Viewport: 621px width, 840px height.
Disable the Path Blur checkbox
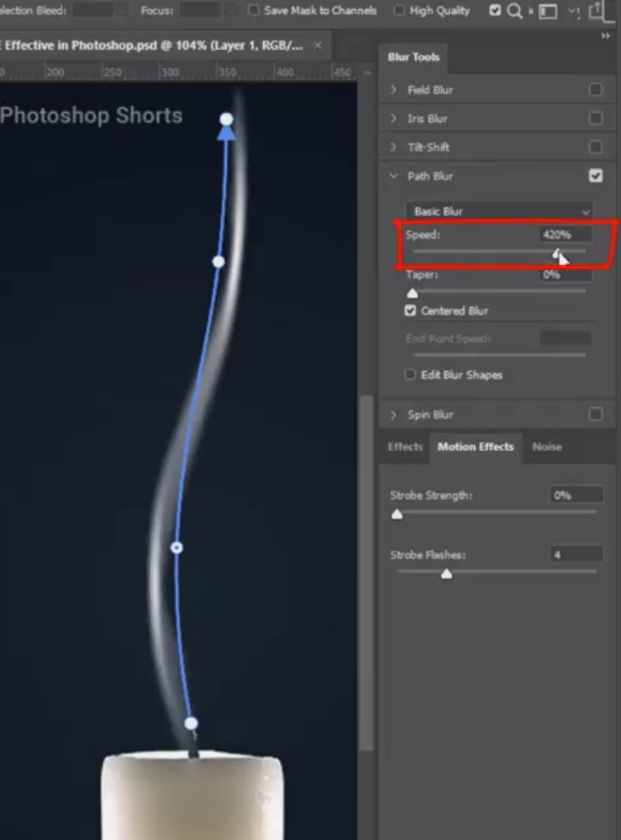(595, 175)
